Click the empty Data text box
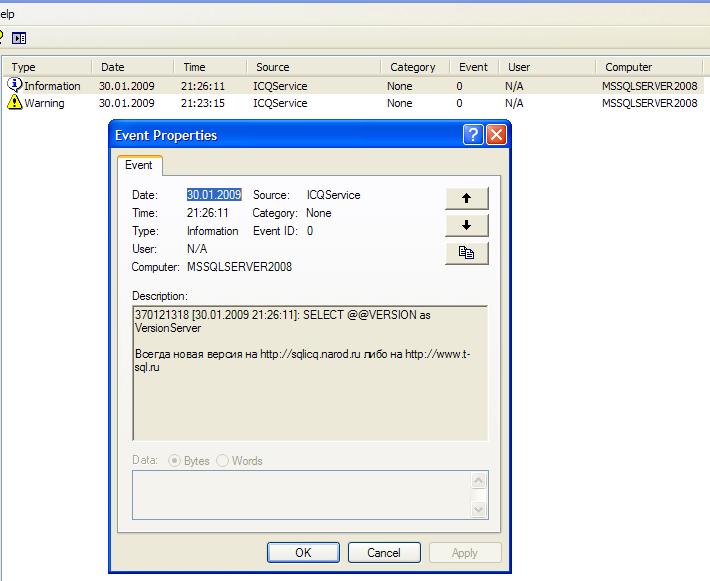Viewport: 710px width, 581px height. (x=301, y=495)
